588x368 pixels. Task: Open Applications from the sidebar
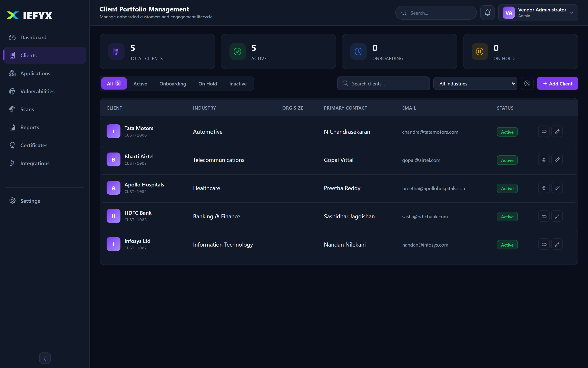click(45, 73)
